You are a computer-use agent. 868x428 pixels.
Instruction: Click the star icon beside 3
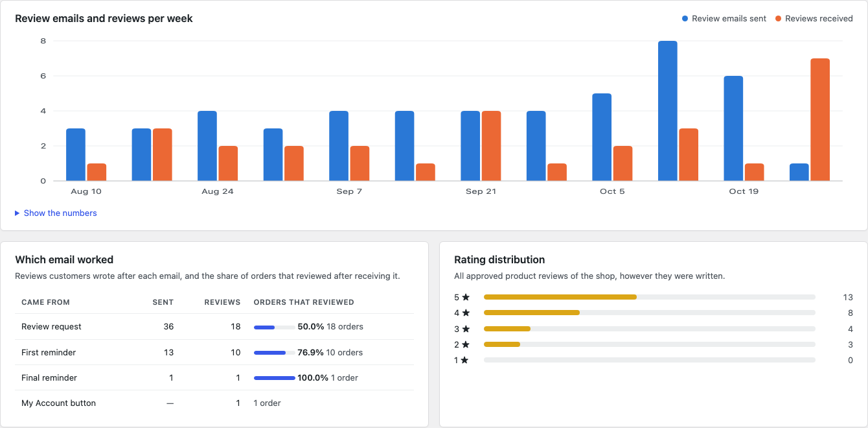pos(466,329)
